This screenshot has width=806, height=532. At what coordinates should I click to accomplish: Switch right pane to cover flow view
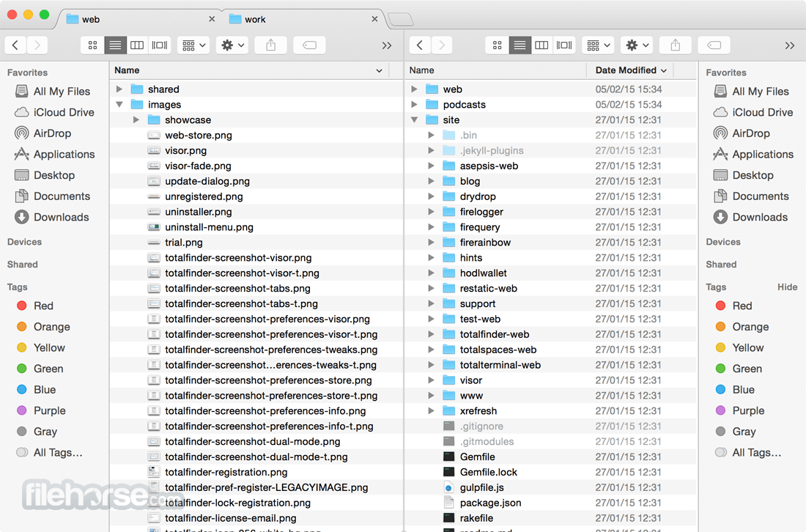564,45
